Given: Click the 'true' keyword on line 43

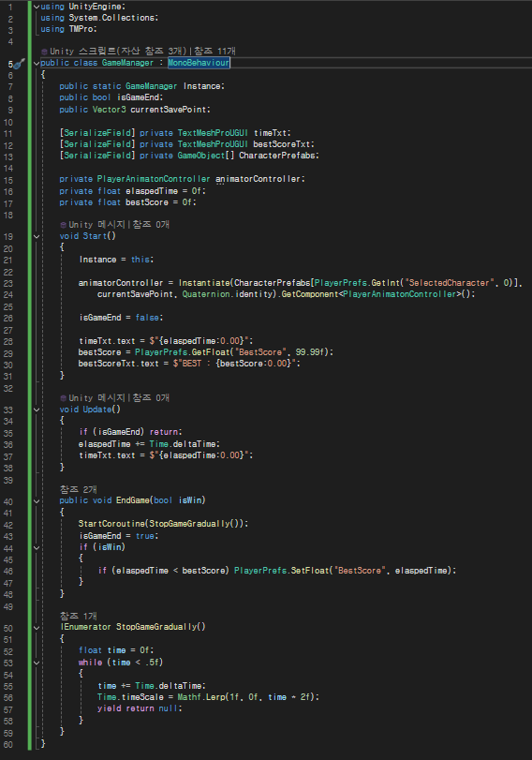Looking at the screenshot, I should tap(145, 536).
